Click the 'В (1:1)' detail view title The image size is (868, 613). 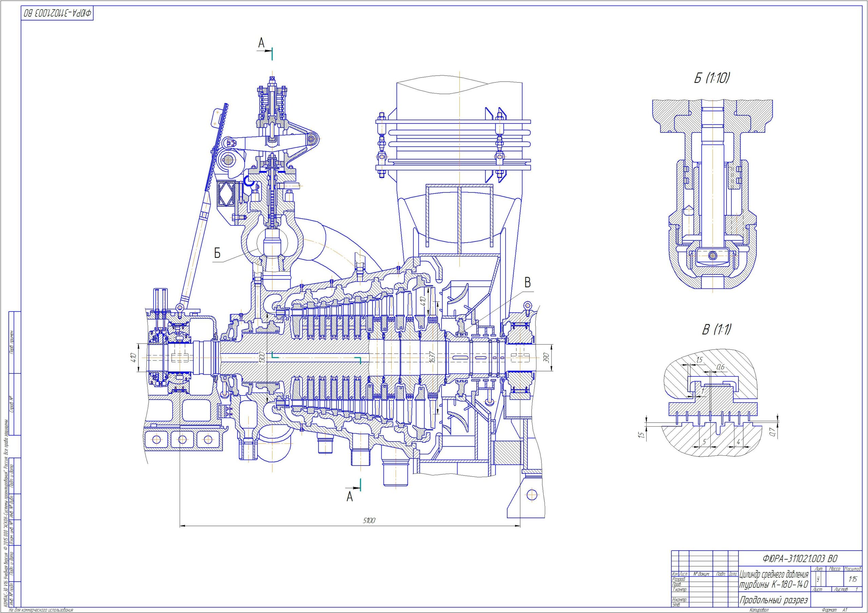point(717,330)
